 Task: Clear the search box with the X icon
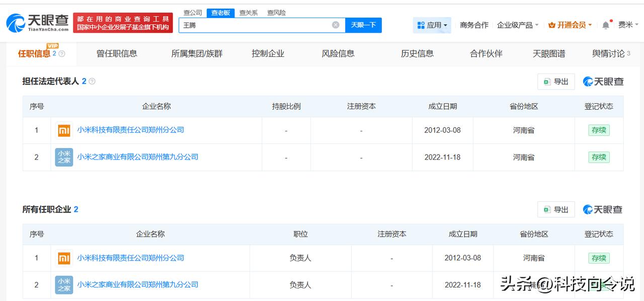point(336,25)
